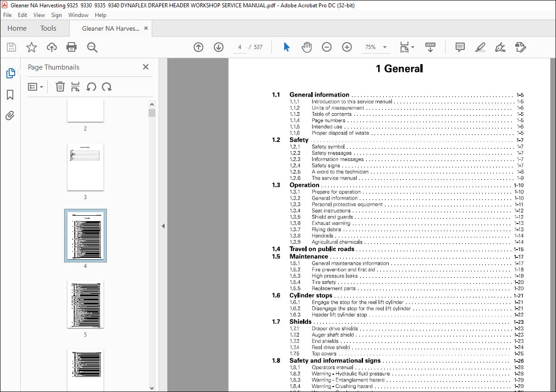The image size is (556, 392).
Task: Close the Page Thumbnails panel
Action: (146, 67)
